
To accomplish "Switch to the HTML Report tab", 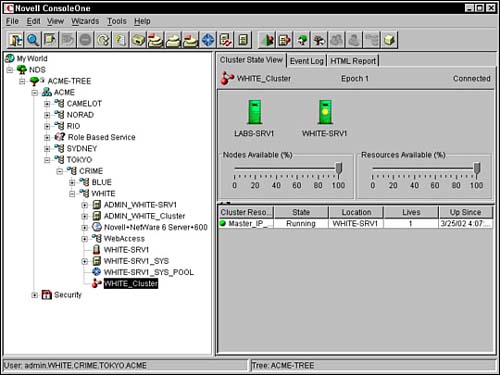I will pyautogui.click(x=353, y=61).
